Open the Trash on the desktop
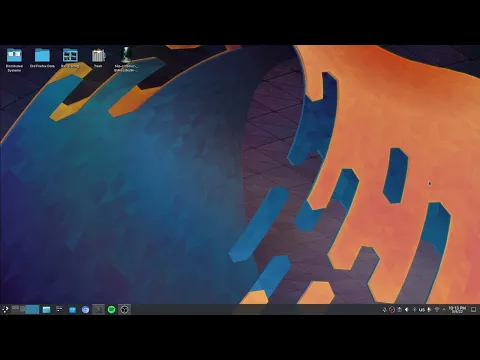Viewport: 480px width, 360px height. (98, 58)
